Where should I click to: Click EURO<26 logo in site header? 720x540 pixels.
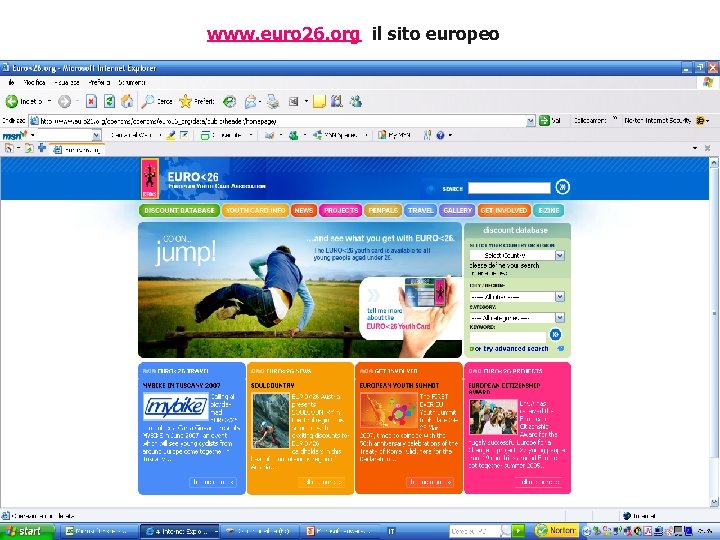150,179
